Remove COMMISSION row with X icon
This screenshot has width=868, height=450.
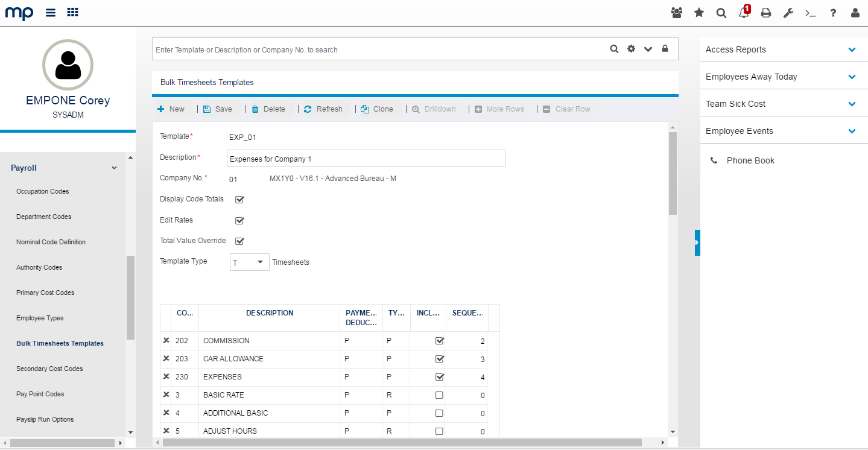coord(166,341)
